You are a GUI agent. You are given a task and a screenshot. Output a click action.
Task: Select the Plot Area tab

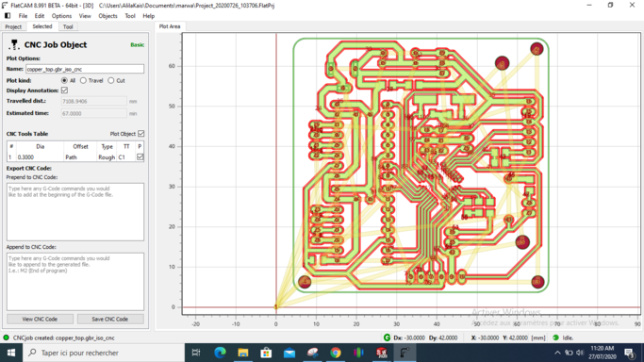point(170,26)
